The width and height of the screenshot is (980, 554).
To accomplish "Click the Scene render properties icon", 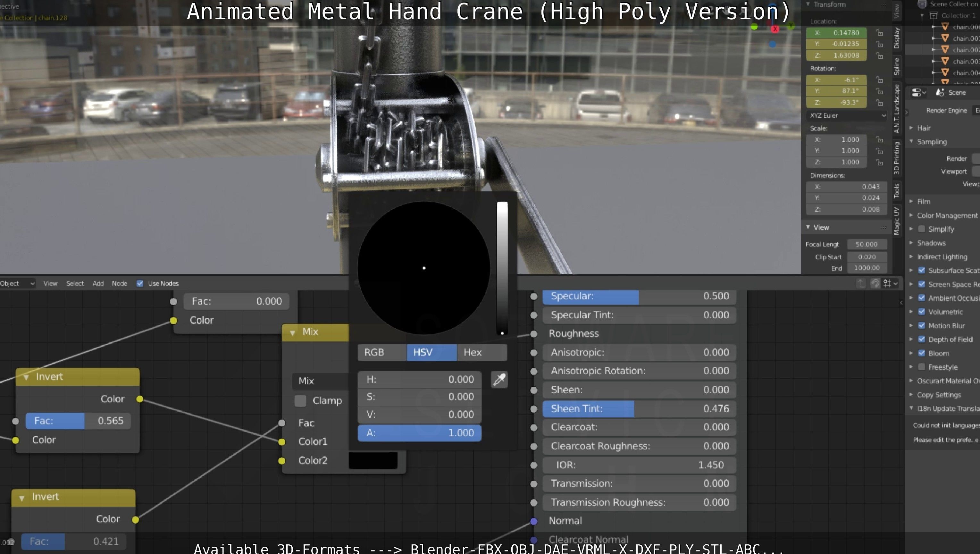I will click(940, 92).
